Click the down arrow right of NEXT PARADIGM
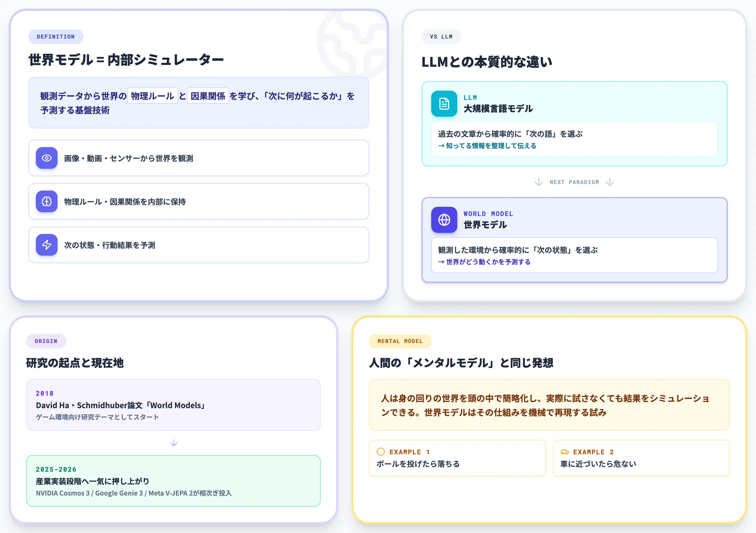 click(x=610, y=182)
